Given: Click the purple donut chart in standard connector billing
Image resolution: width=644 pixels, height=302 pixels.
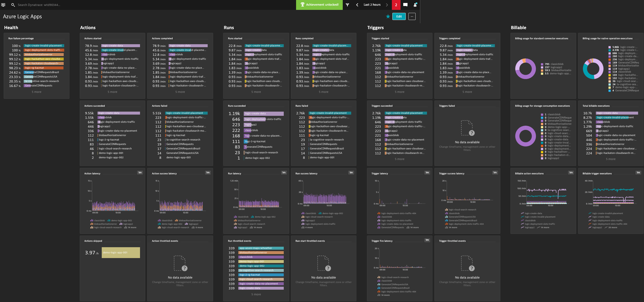Looking at the screenshot, I should [x=525, y=69].
